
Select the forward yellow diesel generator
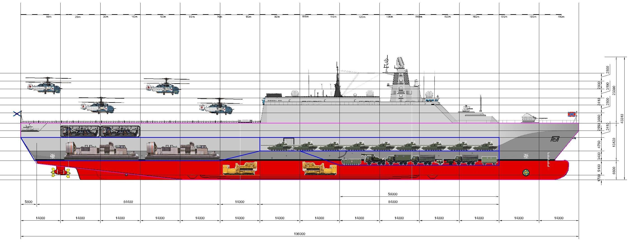(319, 168)
